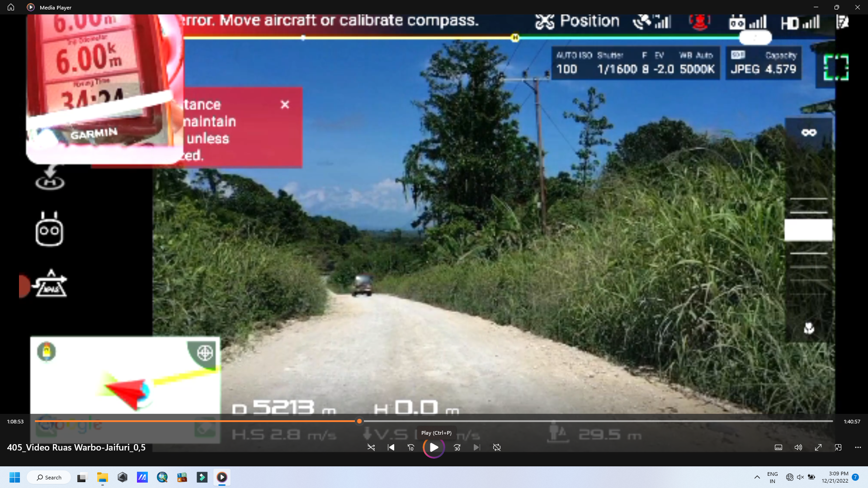Open more options ellipsis menu
868x488 pixels.
[x=858, y=447]
